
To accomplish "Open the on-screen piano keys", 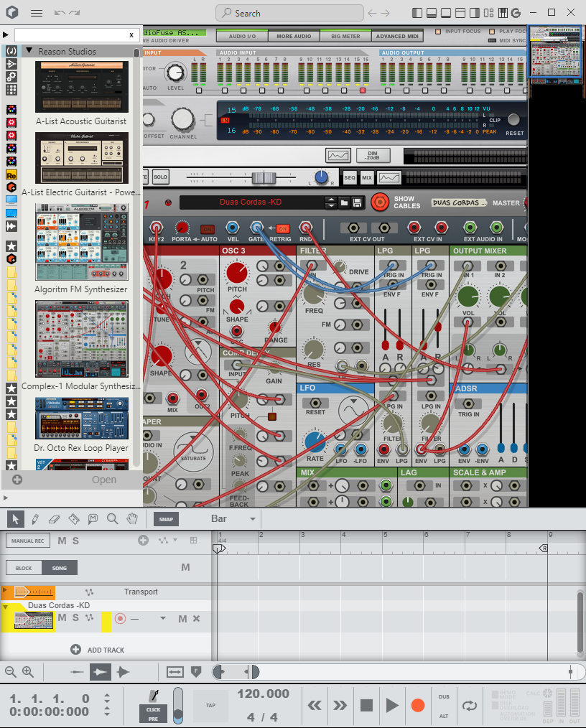I will coord(503,13).
